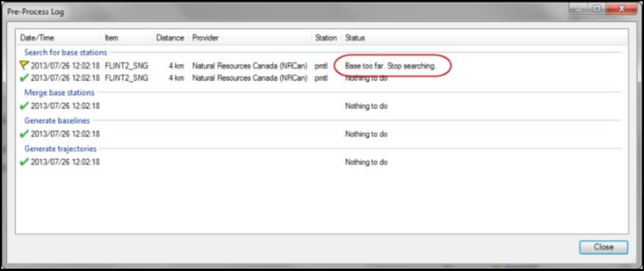Collapse the Generate baselines group
The image size is (644, 271).
(x=57, y=121)
